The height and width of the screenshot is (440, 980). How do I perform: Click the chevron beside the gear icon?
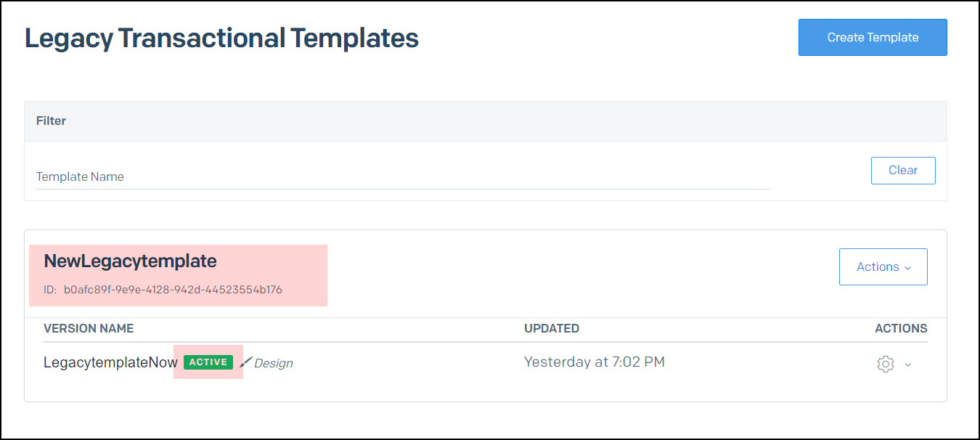click(907, 364)
